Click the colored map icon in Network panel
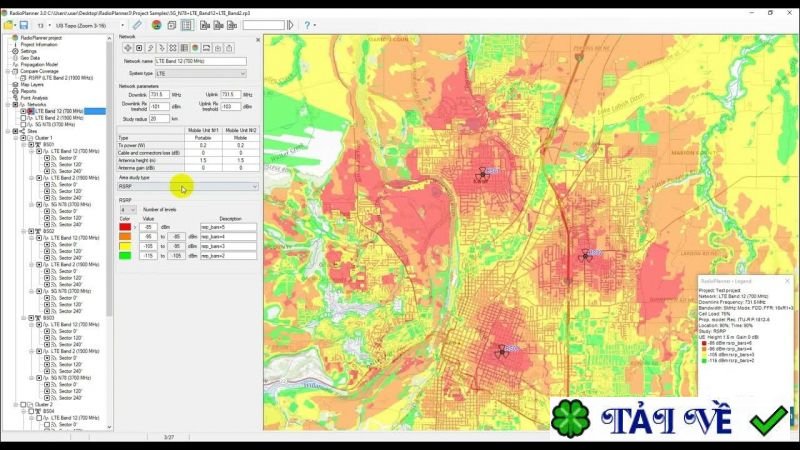Image resolution: width=800 pixels, height=450 pixels. [x=195, y=48]
